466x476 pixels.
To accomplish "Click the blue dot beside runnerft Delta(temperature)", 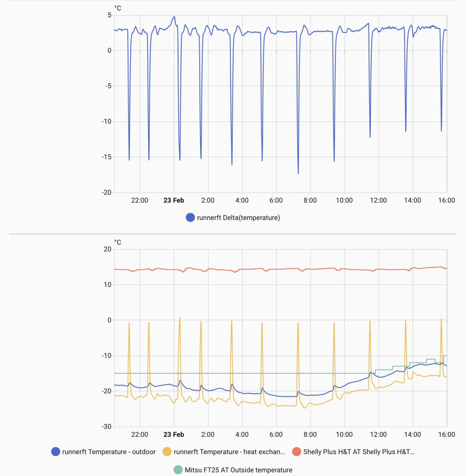I will click(x=190, y=217).
